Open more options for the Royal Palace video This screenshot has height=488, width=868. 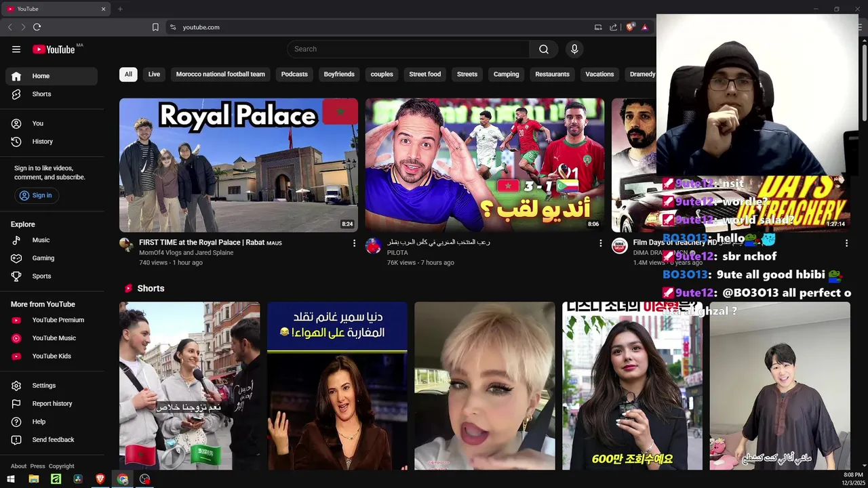[354, 243]
